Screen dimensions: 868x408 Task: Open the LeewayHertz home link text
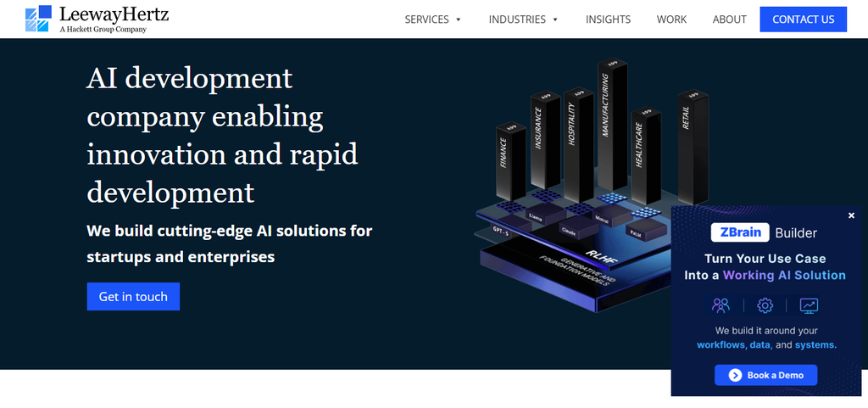pos(114,14)
